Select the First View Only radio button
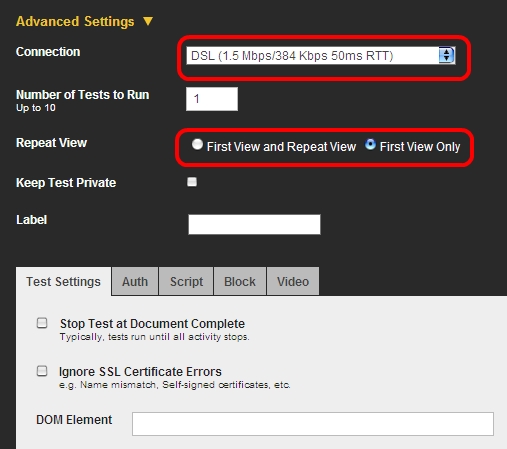The image size is (507, 449). 370,145
